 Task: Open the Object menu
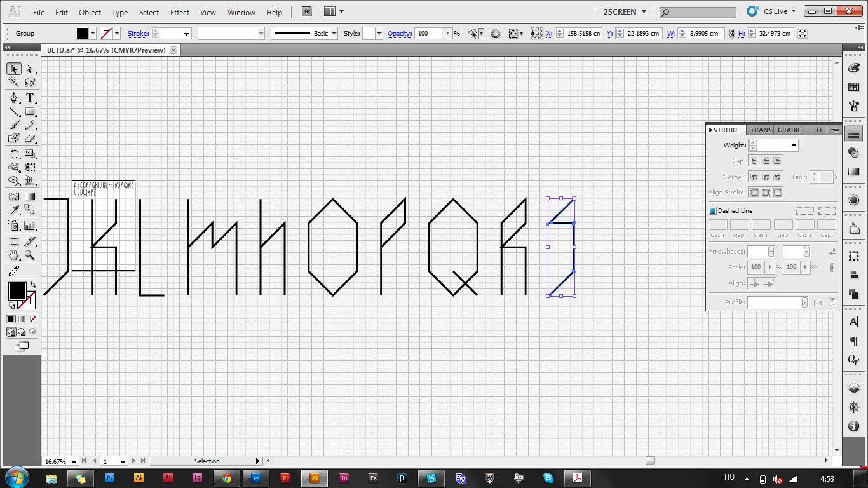90,12
